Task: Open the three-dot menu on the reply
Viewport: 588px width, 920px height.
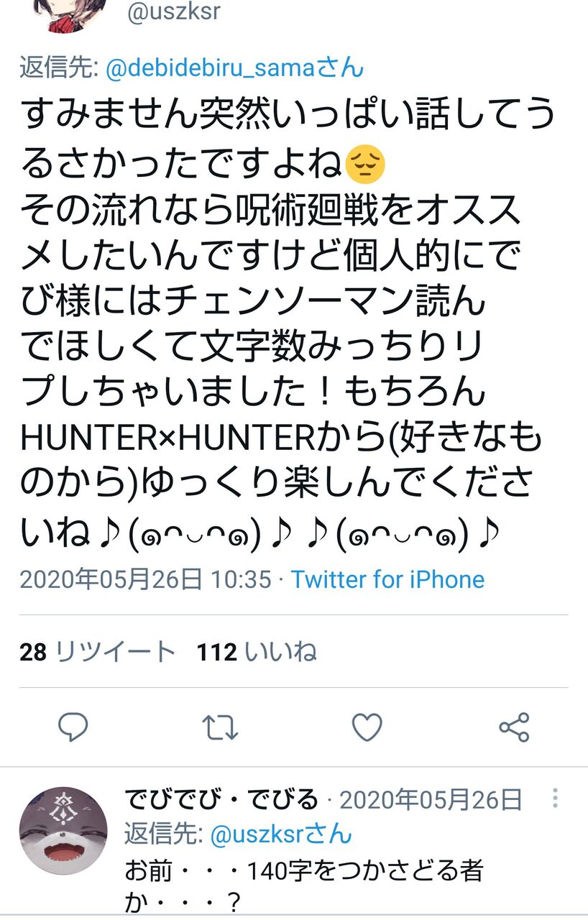Action: pos(555,798)
